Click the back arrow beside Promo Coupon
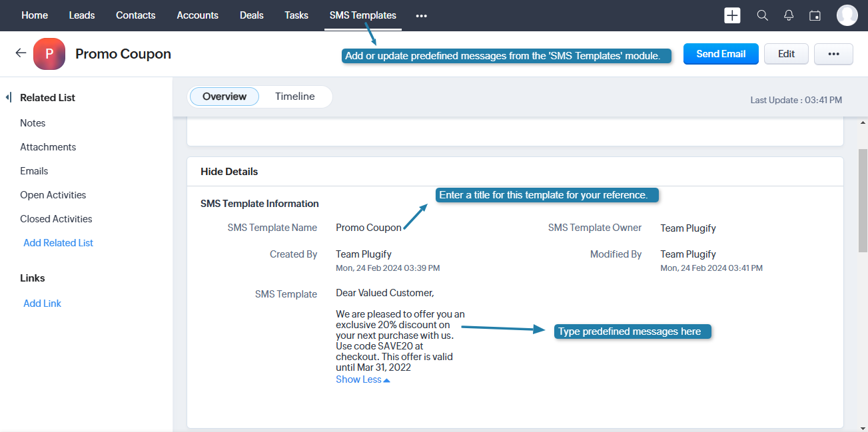 tap(21, 53)
